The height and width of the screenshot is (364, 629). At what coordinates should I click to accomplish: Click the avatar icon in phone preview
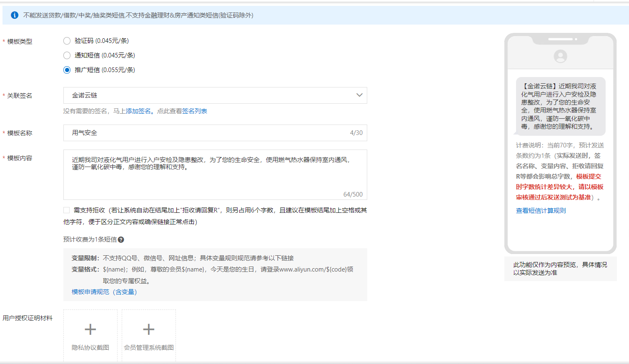(x=560, y=56)
